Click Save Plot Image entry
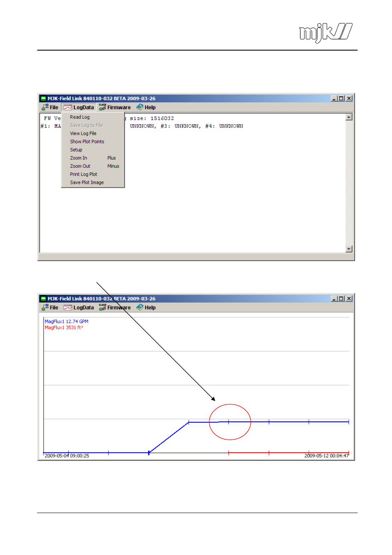Screen dimensions: 392x555 pos(87,183)
